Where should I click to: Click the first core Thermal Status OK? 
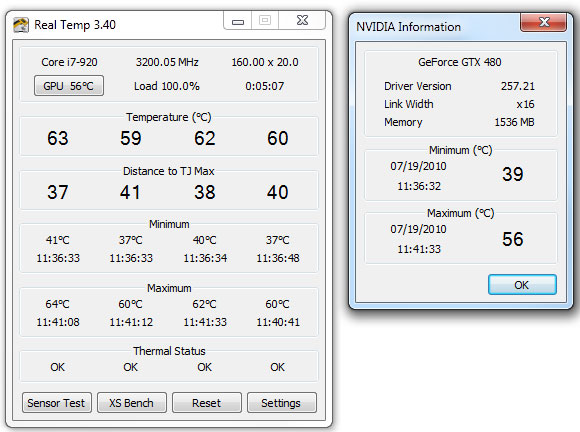point(58,367)
